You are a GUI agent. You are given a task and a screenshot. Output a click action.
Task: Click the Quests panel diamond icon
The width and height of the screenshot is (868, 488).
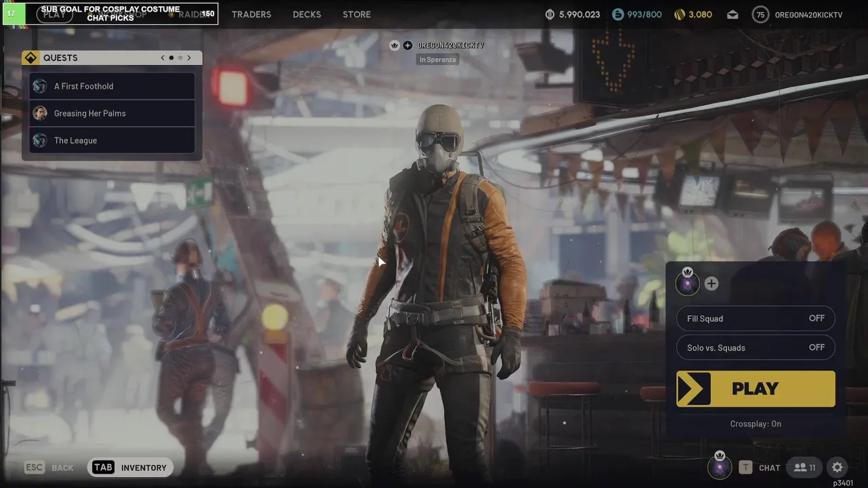(x=31, y=58)
